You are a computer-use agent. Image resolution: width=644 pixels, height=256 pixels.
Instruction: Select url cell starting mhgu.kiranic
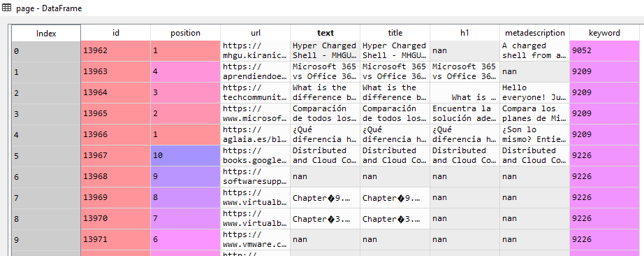256,51
